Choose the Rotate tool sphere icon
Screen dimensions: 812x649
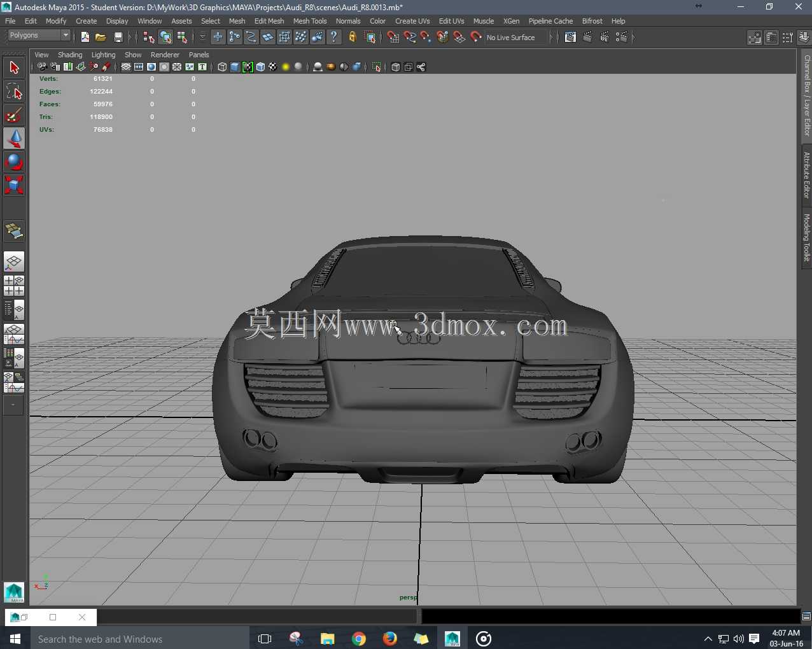coord(14,162)
